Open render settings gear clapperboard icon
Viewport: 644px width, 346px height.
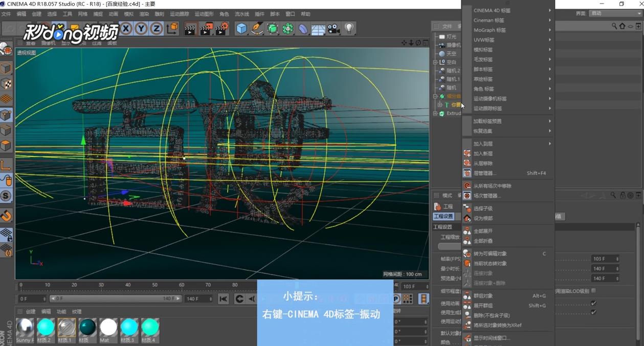(222, 29)
